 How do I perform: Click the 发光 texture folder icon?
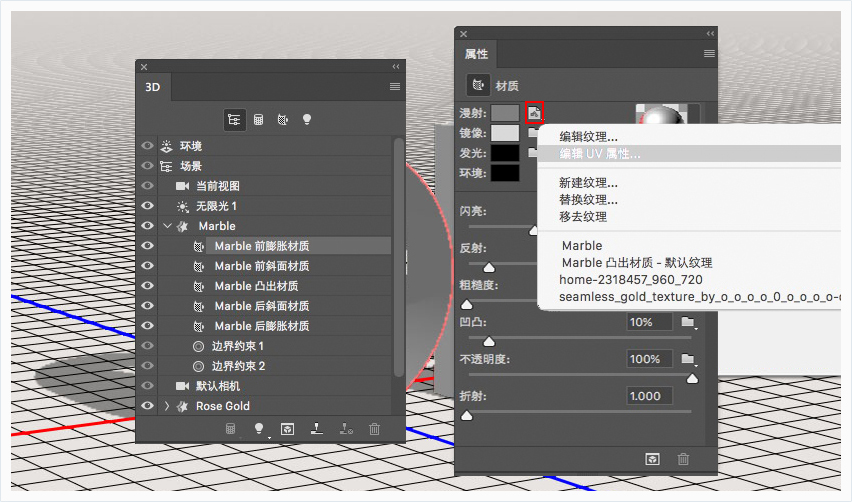(x=533, y=153)
